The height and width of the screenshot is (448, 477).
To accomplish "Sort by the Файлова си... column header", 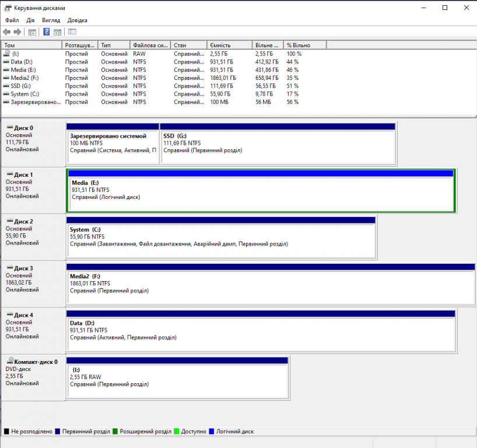I will tap(150, 45).
